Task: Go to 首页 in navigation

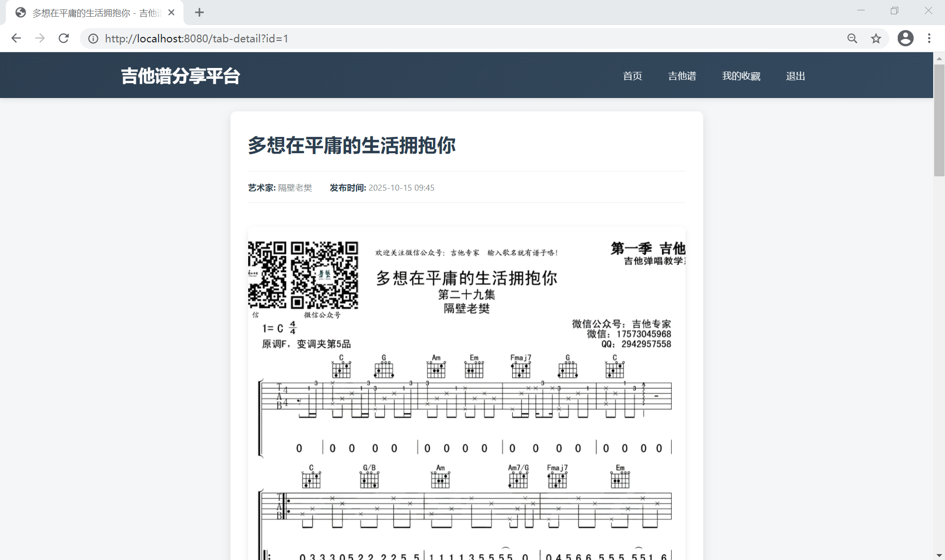Action: coord(632,76)
